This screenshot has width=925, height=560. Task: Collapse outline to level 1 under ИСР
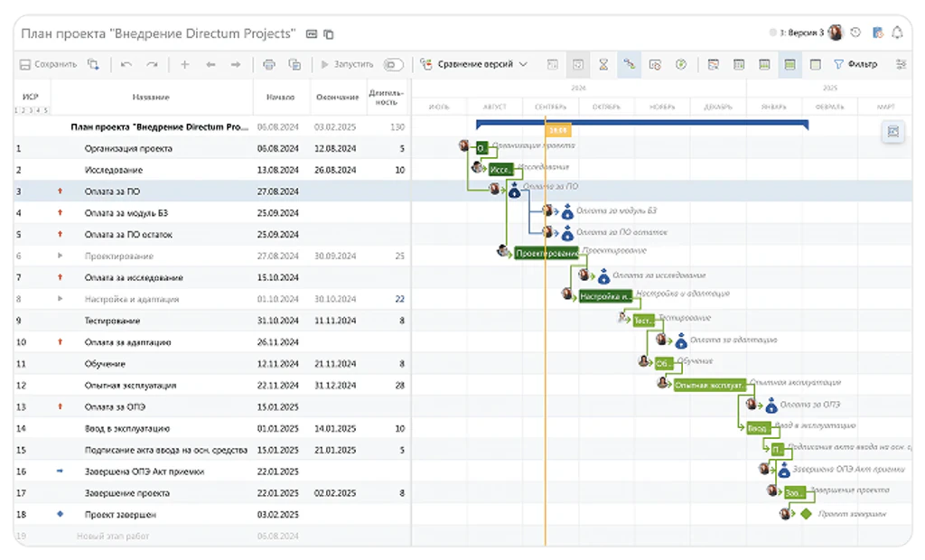pyautogui.click(x=17, y=110)
